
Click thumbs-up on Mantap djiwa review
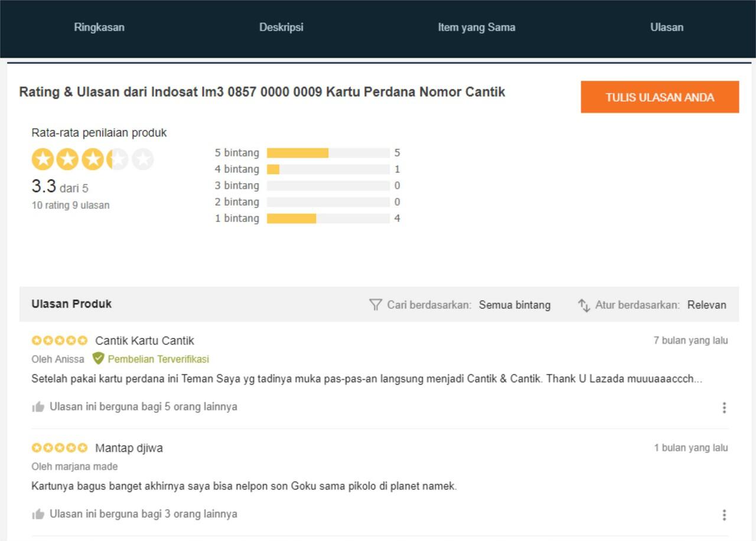38,514
